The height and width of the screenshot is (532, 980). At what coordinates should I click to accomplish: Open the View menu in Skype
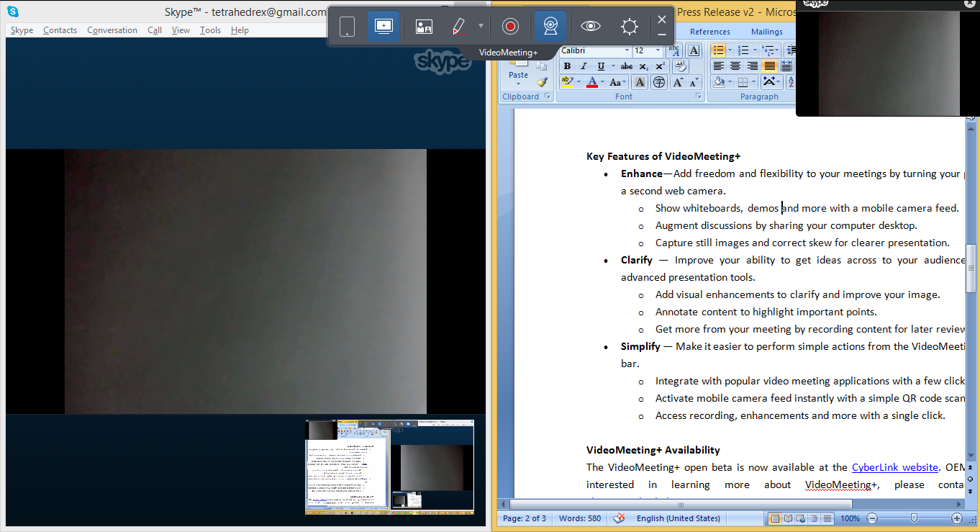[x=181, y=30]
